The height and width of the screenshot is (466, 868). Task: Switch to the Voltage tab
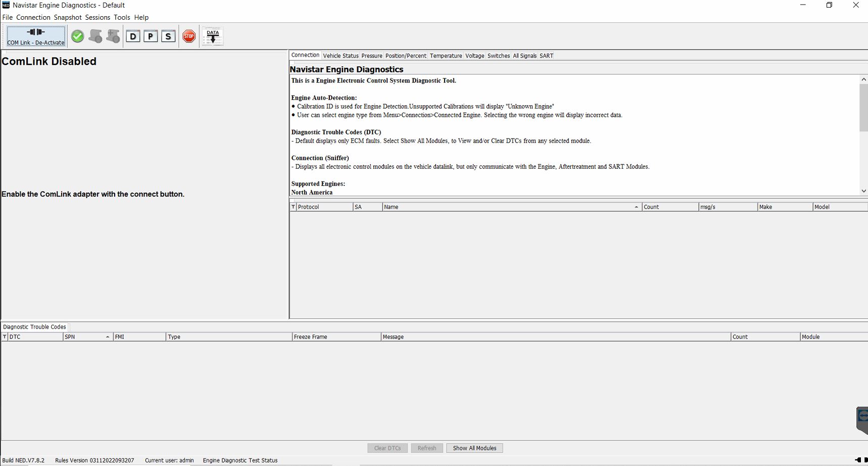click(x=474, y=56)
